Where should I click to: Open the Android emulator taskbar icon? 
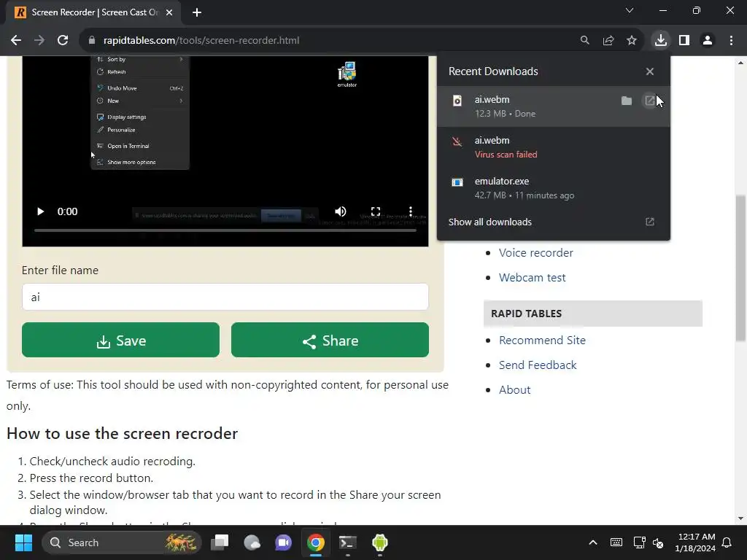(379, 542)
